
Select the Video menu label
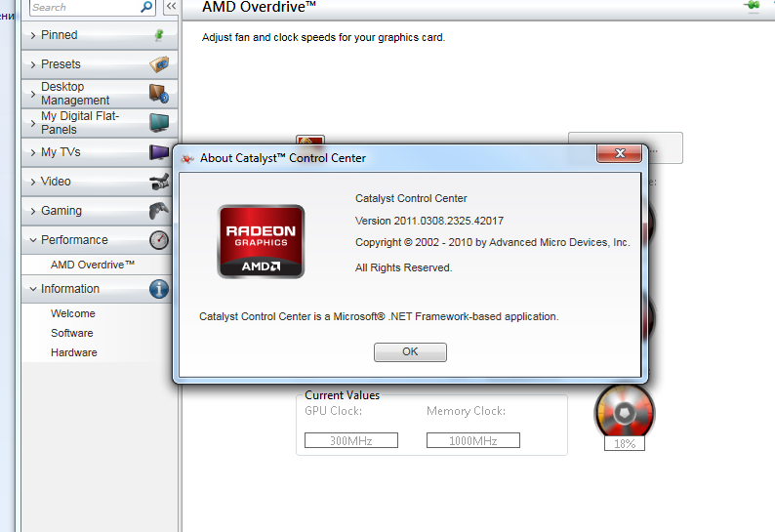click(x=56, y=182)
